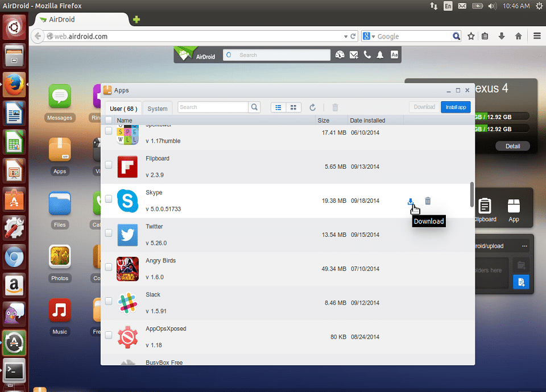Switch to the System apps tab
The image size is (546, 392).
click(x=158, y=109)
